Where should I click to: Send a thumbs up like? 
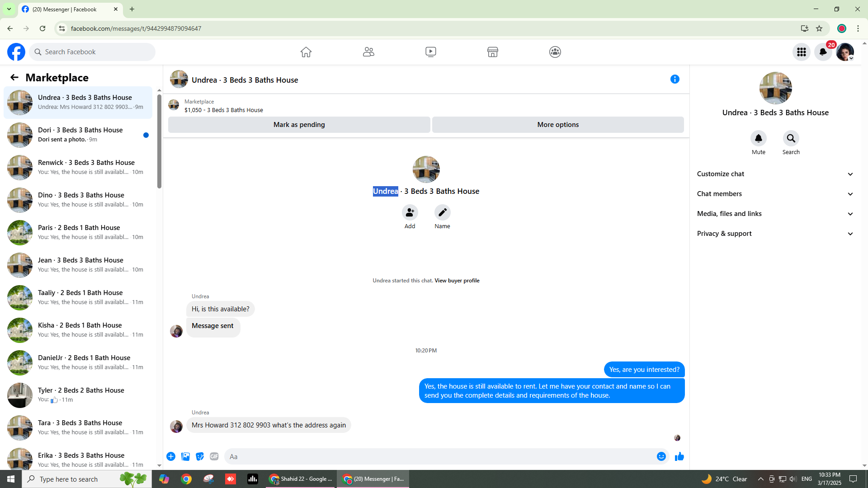coord(679,456)
